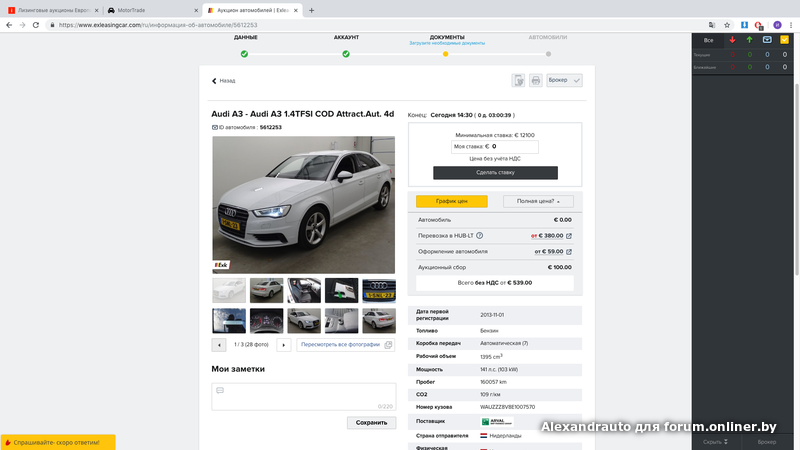The image size is (800, 450).
Task: Click browser forward arrow
Action: (x=22, y=25)
